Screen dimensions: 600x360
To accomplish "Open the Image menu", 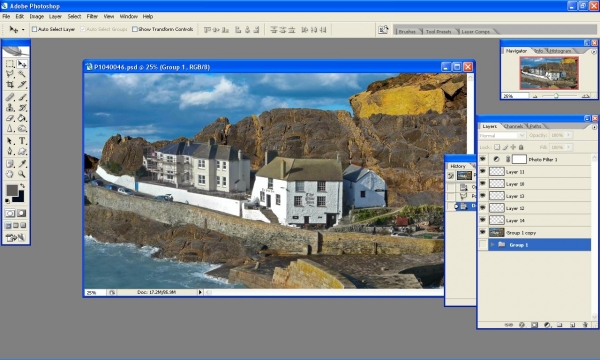I will (37, 16).
